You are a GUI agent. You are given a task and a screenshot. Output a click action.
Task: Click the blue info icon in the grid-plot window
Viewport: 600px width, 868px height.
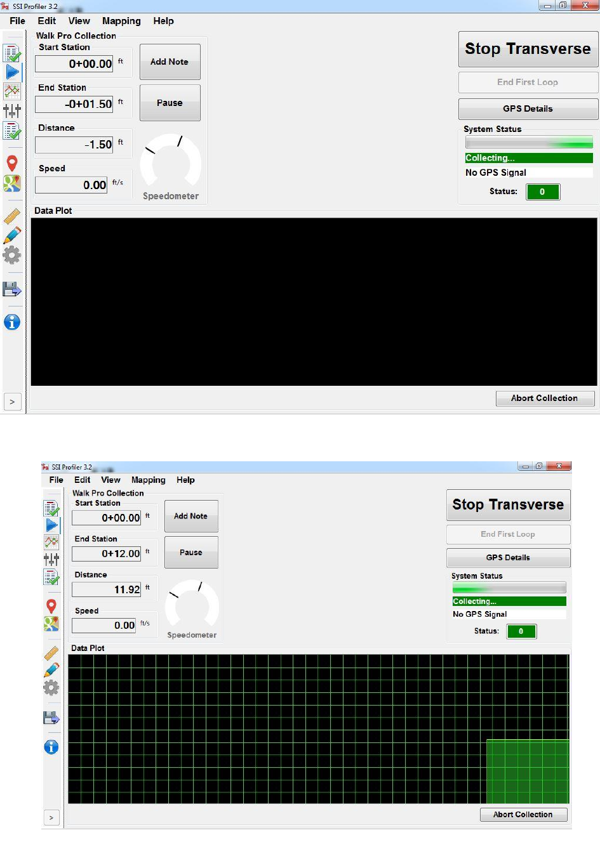click(51, 747)
